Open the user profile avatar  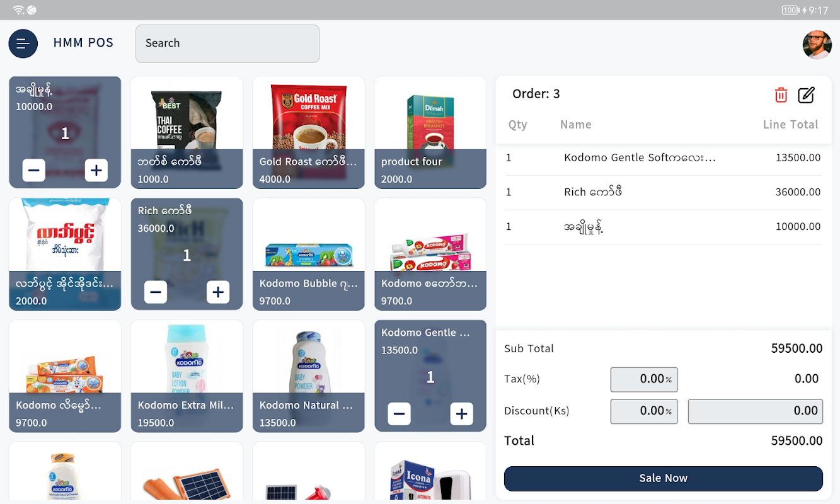tap(817, 45)
